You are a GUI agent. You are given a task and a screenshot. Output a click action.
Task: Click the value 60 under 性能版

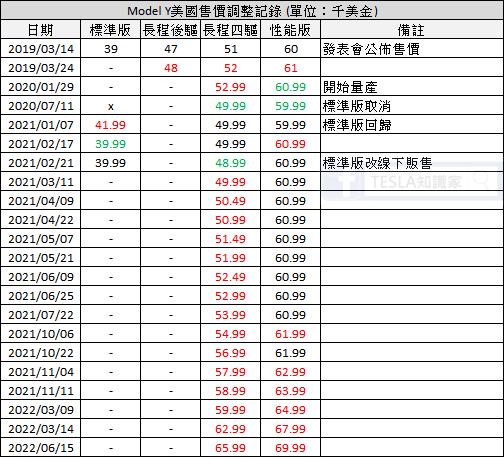tap(291, 49)
